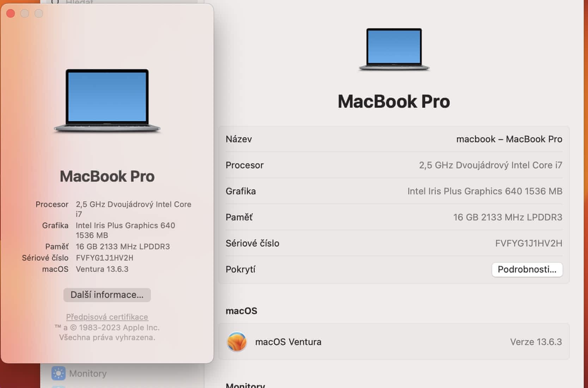Click the MacBook Pro laptop image in System Settings
The image size is (588, 388).
click(x=394, y=49)
